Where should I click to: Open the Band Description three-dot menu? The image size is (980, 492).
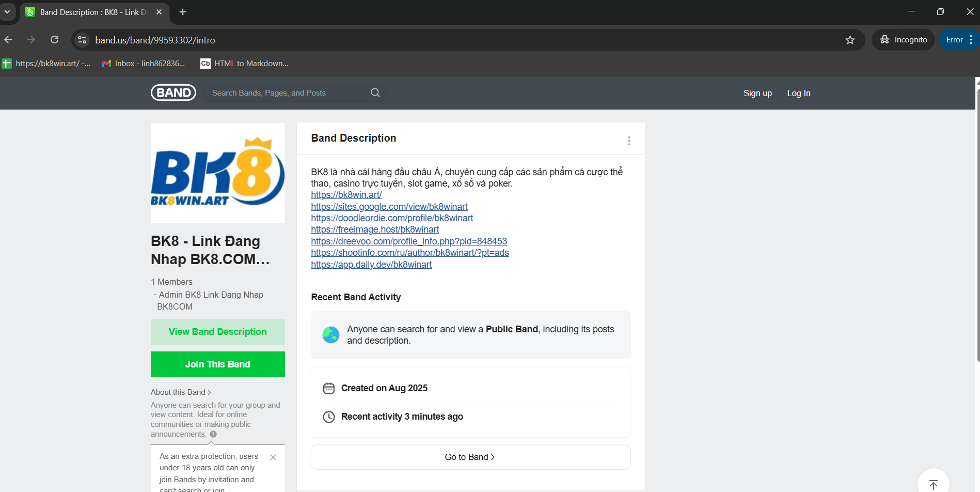[629, 141]
